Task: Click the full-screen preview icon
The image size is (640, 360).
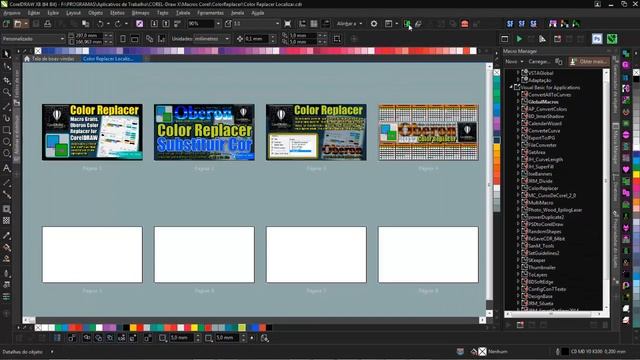Action: tap(287, 24)
